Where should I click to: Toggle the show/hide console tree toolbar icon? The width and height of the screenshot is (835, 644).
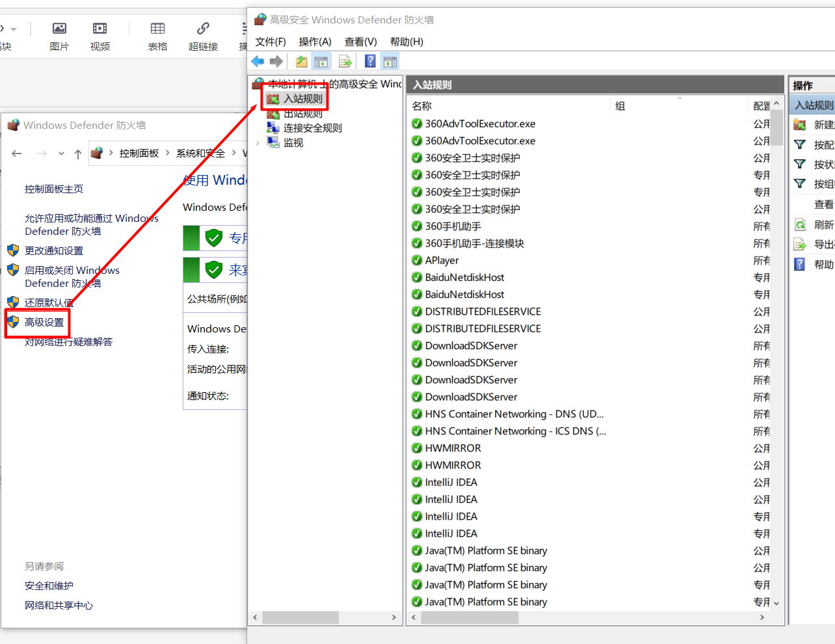(321, 61)
